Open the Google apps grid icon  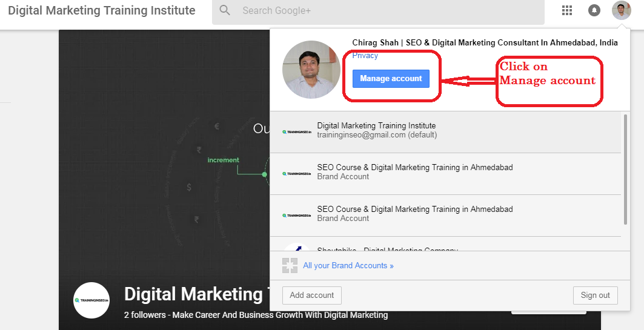(x=567, y=10)
